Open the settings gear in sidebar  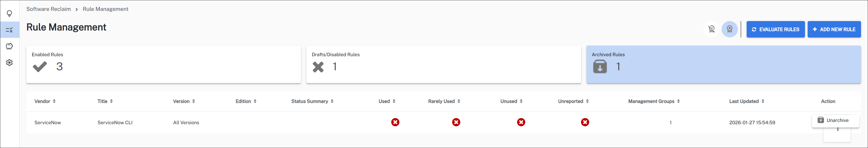click(x=9, y=63)
